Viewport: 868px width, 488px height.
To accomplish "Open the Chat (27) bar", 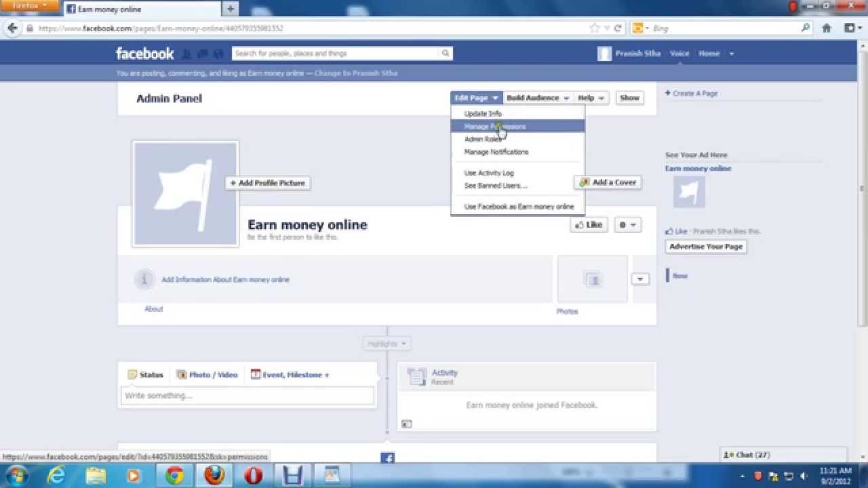I will click(x=783, y=455).
